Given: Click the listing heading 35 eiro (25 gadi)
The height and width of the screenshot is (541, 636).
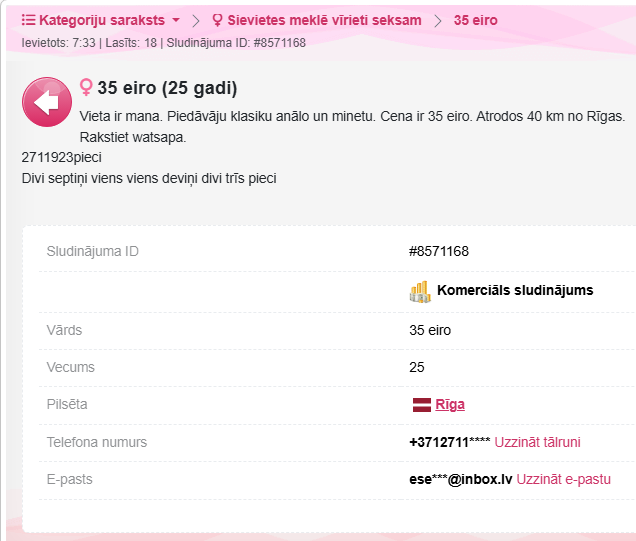Looking at the screenshot, I should pos(167,88).
